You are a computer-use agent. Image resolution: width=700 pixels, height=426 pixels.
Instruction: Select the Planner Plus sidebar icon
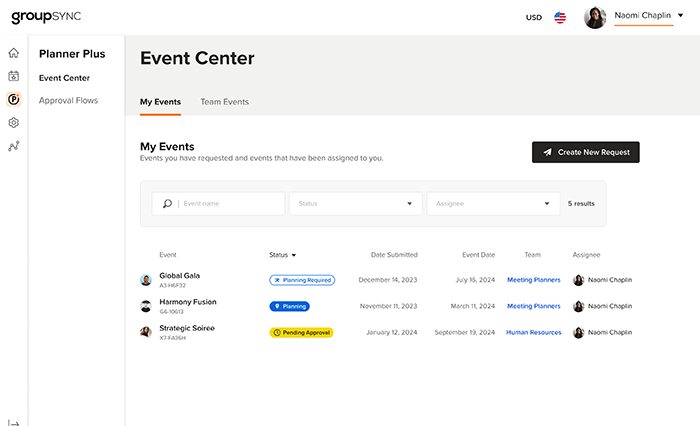click(x=13, y=99)
